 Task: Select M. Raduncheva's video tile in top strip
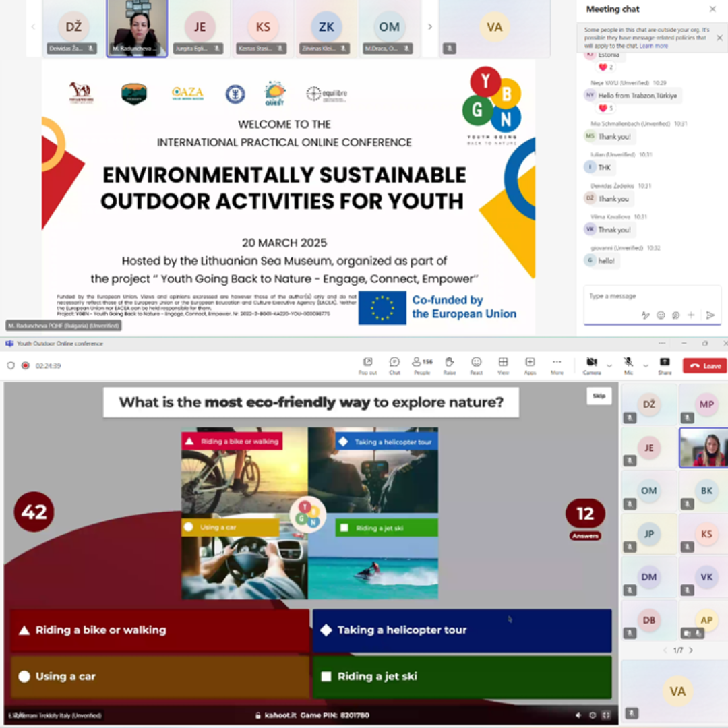tap(137, 28)
